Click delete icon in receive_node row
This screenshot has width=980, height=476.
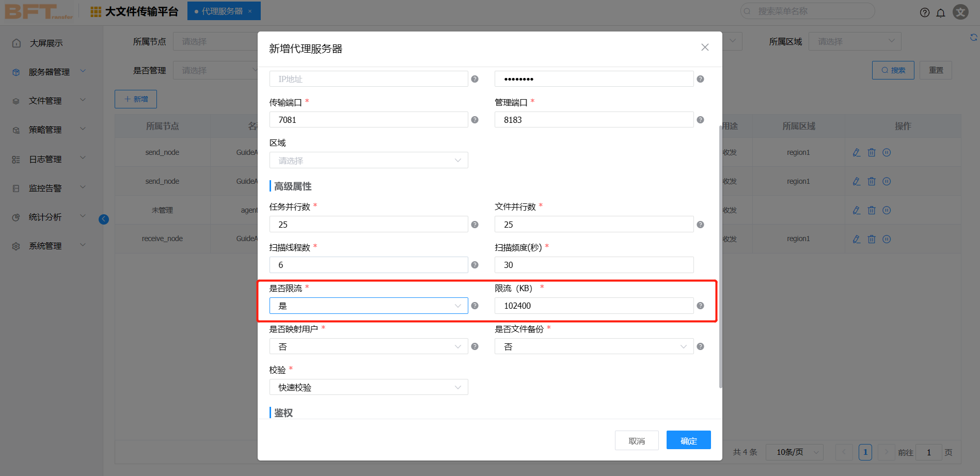click(872, 239)
